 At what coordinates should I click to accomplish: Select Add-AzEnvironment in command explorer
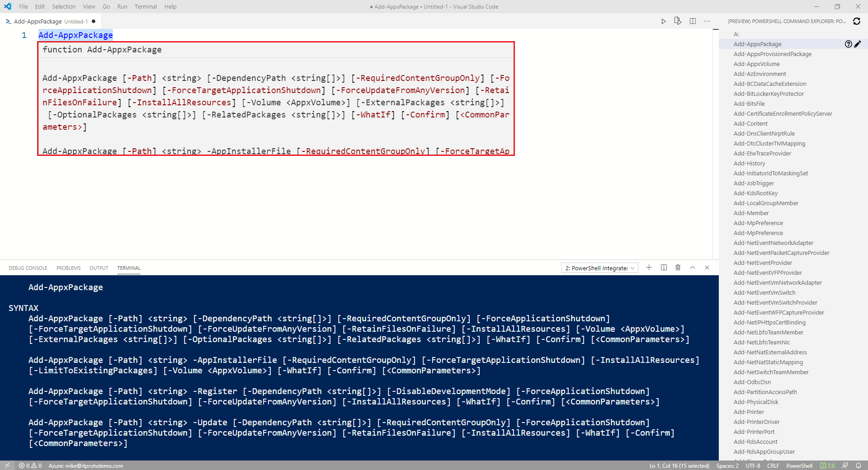(760, 74)
